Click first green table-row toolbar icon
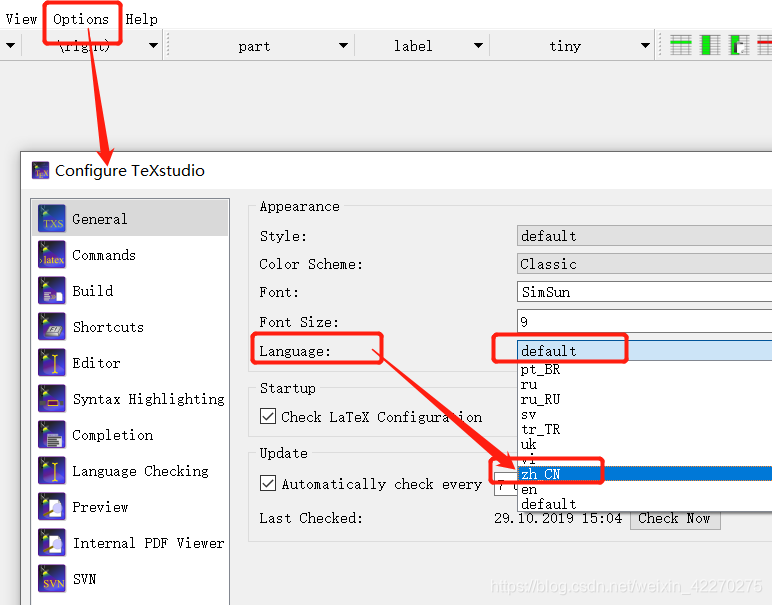The width and height of the screenshot is (772, 605). pyautogui.click(x=681, y=45)
